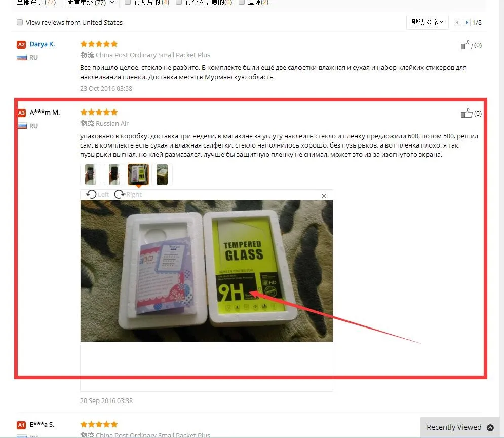This screenshot has height=438, width=504.
Task: Collapse the Recently Viewed panel arrow
Action: pyautogui.click(x=490, y=427)
